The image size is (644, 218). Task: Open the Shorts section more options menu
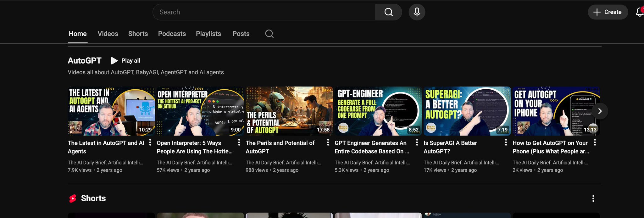point(593,198)
